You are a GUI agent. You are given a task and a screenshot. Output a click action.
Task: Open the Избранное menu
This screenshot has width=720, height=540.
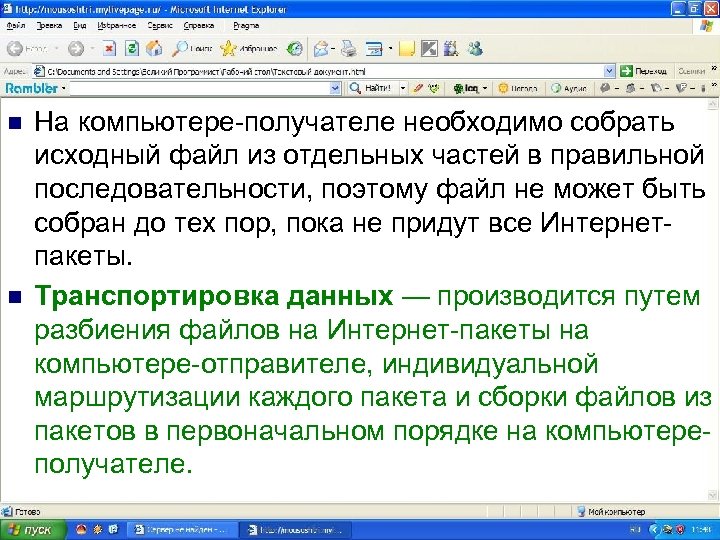point(117,26)
